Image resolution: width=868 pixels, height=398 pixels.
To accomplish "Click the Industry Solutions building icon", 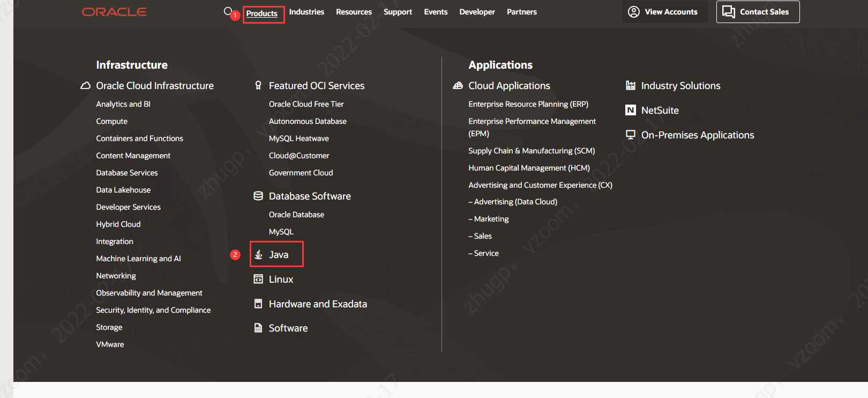I will [x=631, y=86].
